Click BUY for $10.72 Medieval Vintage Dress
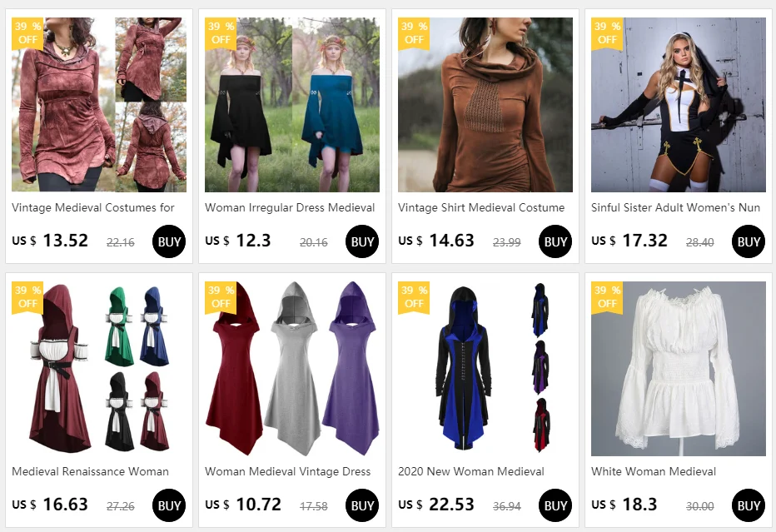The width and height of the screenshot is (776, 532). 362,505
